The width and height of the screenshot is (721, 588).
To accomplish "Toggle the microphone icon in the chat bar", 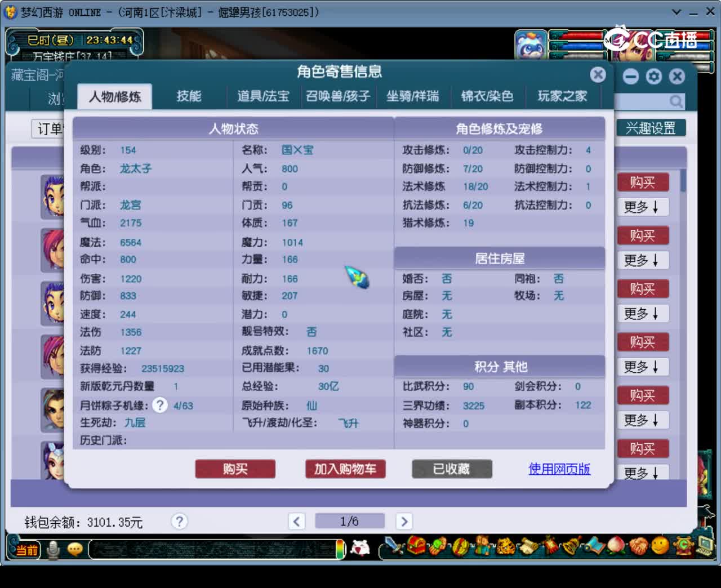I will [54, 549].
